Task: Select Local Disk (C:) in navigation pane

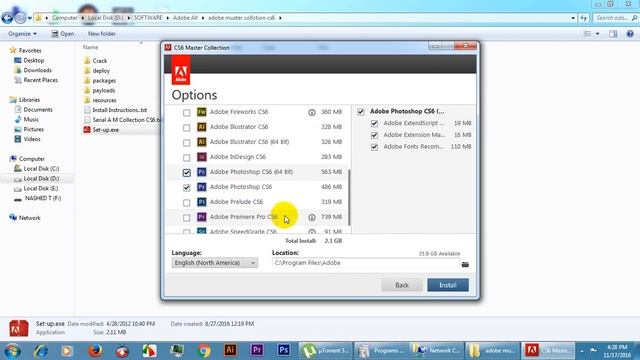Action: [x=41, y=169]
